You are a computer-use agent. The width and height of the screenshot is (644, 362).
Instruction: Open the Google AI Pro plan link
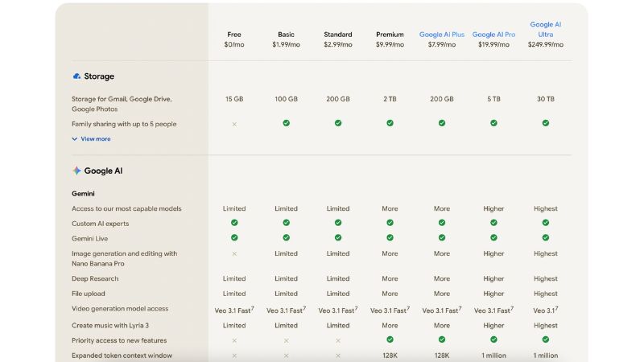click(493, 35)
